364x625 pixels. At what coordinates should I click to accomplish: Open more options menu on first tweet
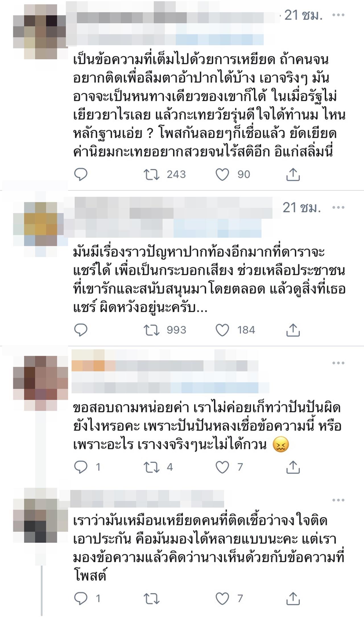pyautogui.click(x=338, y=15)
